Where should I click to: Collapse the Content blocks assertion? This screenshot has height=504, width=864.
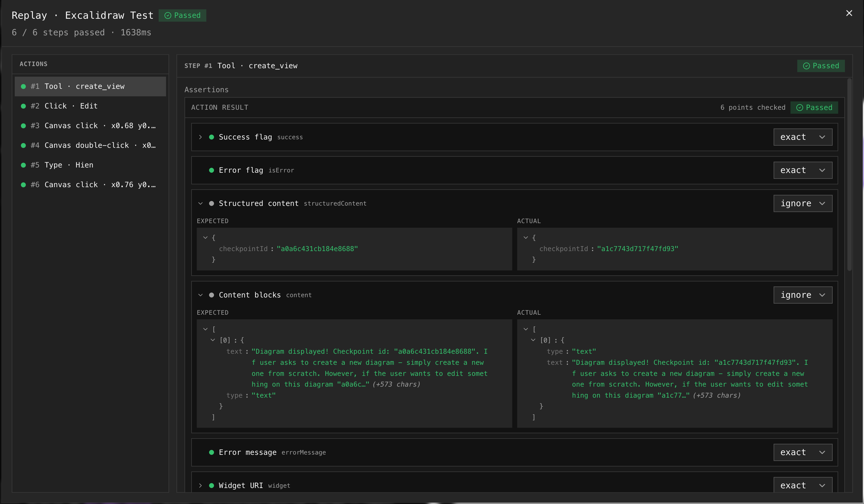pos(200,295)
